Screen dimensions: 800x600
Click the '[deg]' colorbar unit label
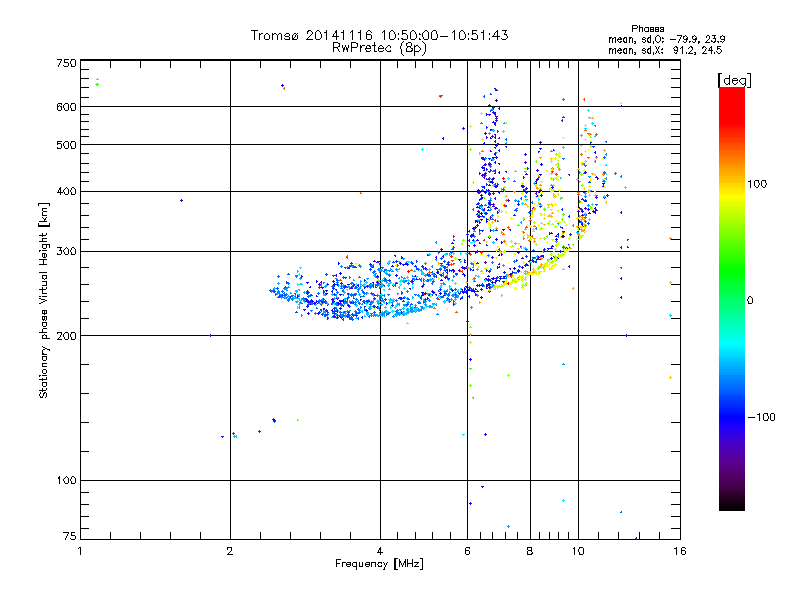tap(734, 81)
